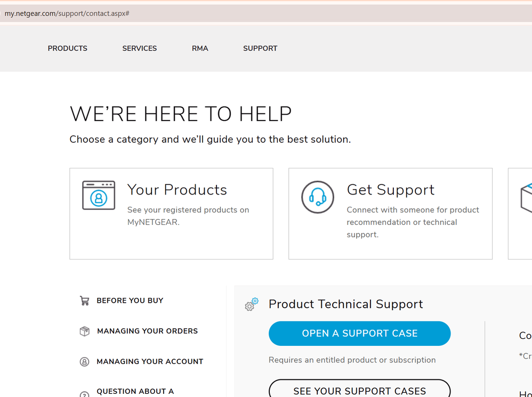
Task: Open the SERVICES menu
Action: click(140, 48)
